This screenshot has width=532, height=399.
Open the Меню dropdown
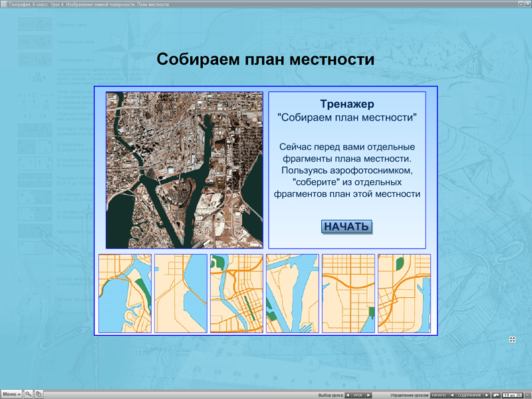pyautogui.click(x=12, y=394)
